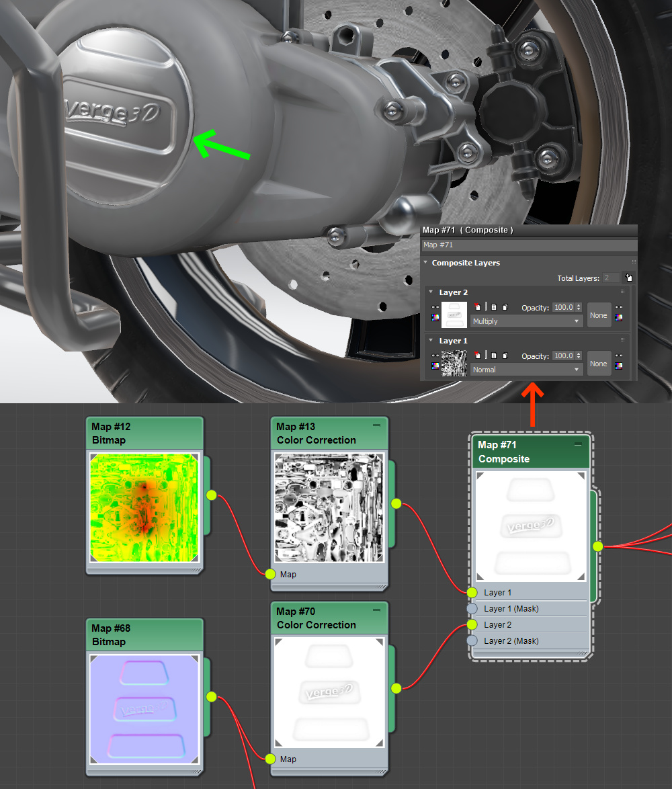Duplicate Layer 1 using the copy icon
672x789 pixels.
(x=505, y=356)
